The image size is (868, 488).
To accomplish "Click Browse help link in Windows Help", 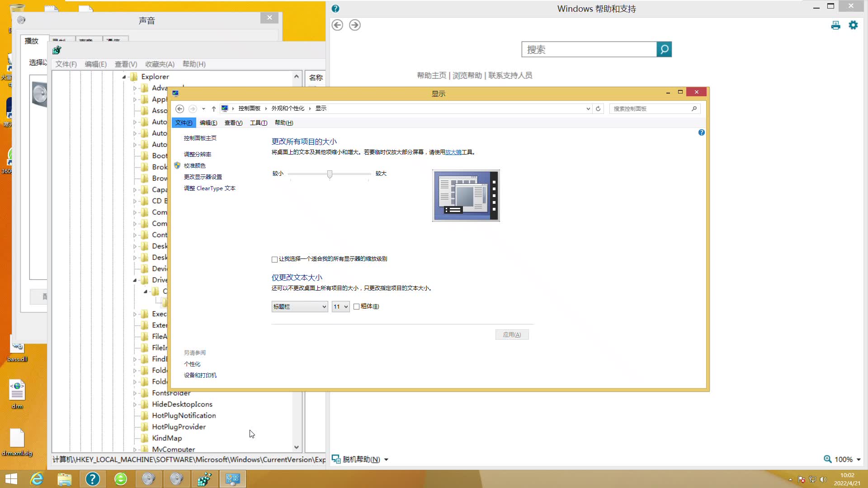I will pos(467,75).
